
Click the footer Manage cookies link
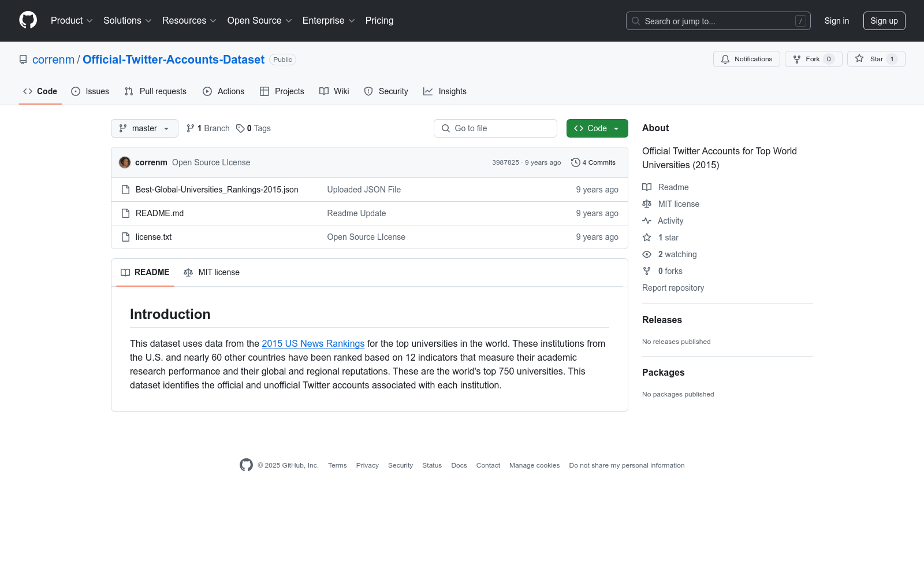[x=534, y=465]
